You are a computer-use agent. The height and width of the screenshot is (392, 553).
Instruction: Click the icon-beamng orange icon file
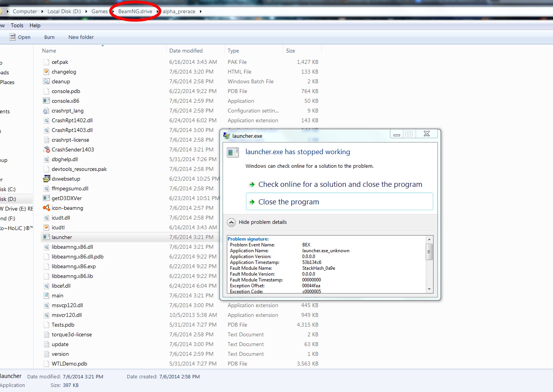click(46, 208)
